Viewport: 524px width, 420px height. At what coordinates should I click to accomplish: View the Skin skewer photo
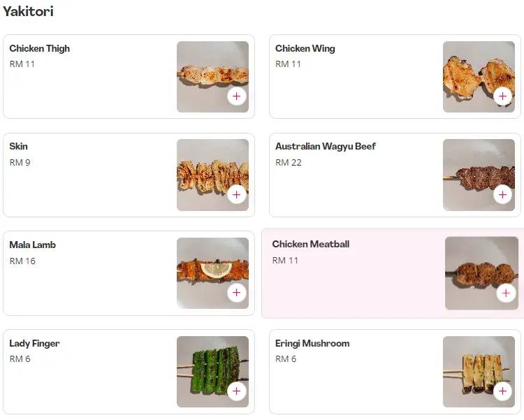pos(208,171)
